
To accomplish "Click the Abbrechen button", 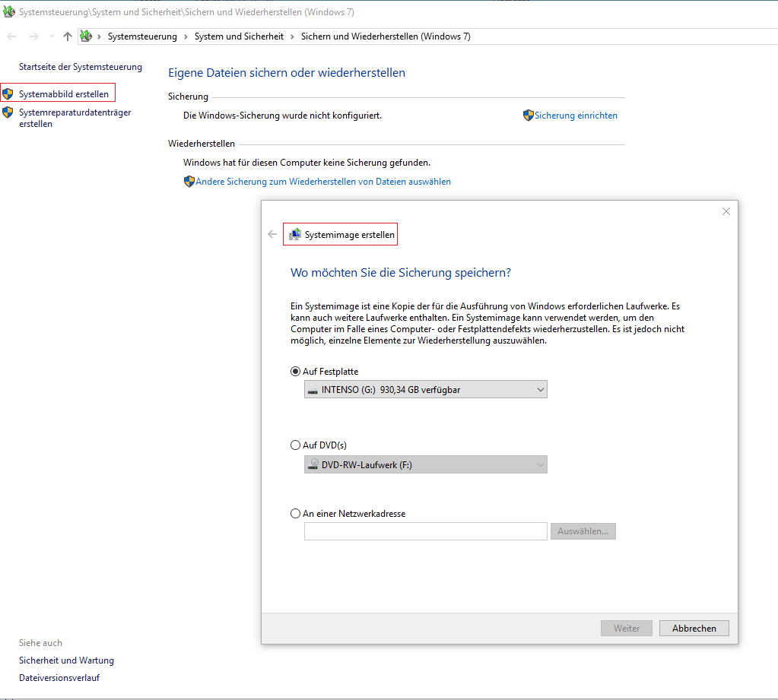I will [694, 628].
